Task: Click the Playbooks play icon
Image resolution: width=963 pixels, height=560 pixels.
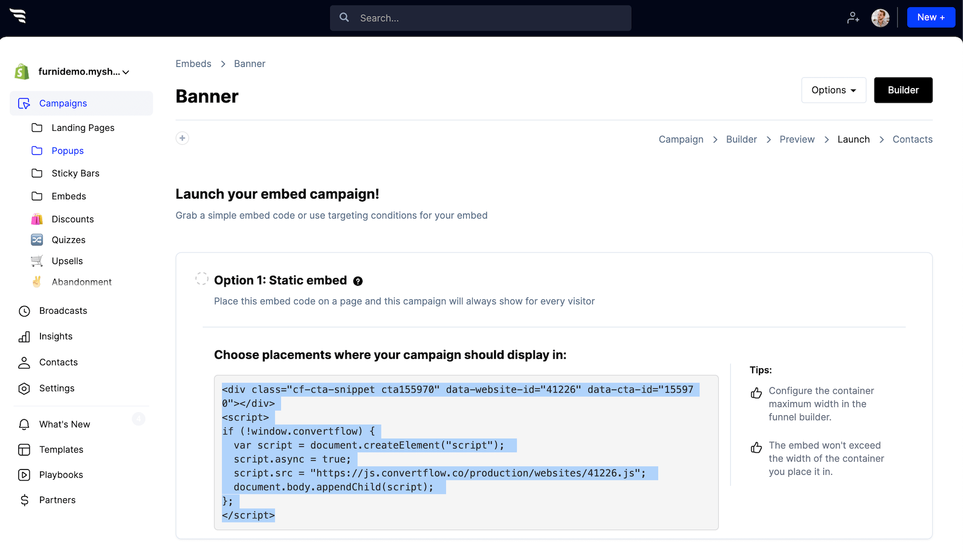Action: click(x=24, y=475)
